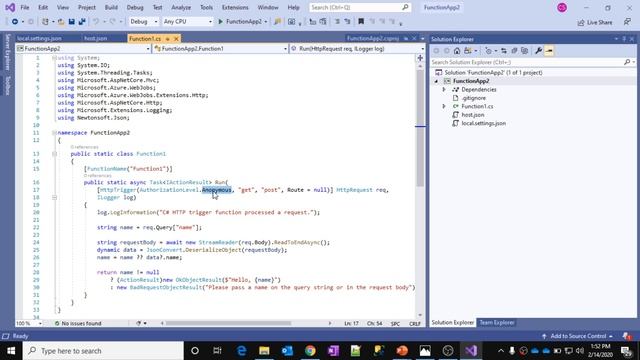Click Sync with Active Document icon
Viewport: 640px width, 360px height.
click(x=504, y=51)
